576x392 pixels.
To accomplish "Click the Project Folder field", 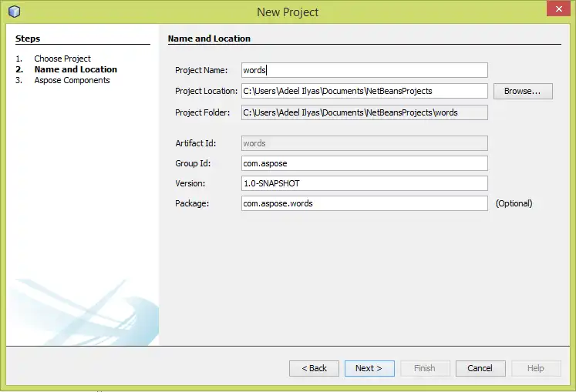I will (x=365, y=112).
